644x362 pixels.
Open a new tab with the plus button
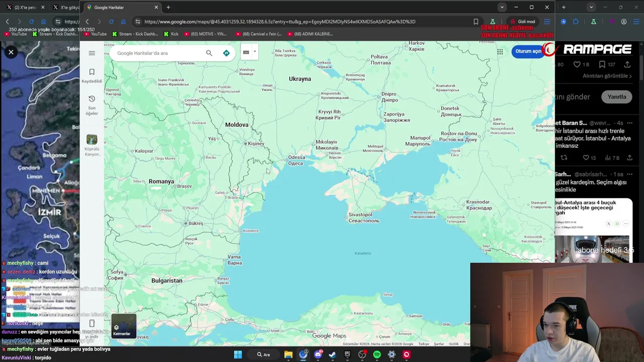(168, 8)
